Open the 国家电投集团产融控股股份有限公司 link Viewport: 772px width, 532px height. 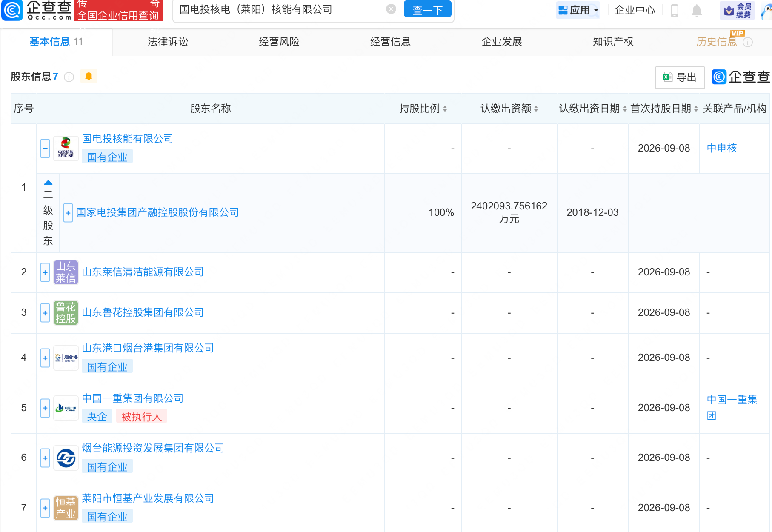click(157, 212)
